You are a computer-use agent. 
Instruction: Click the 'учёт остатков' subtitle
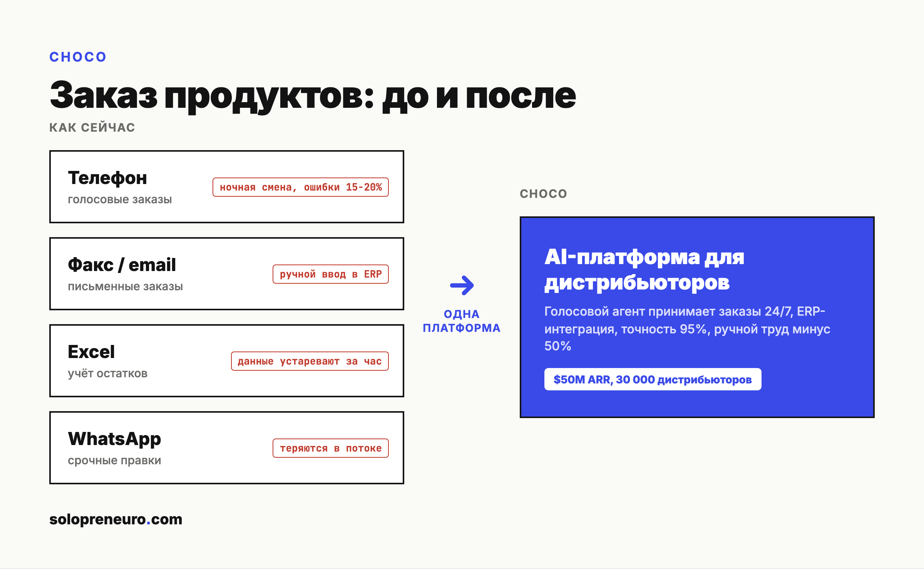click(107, 373)
